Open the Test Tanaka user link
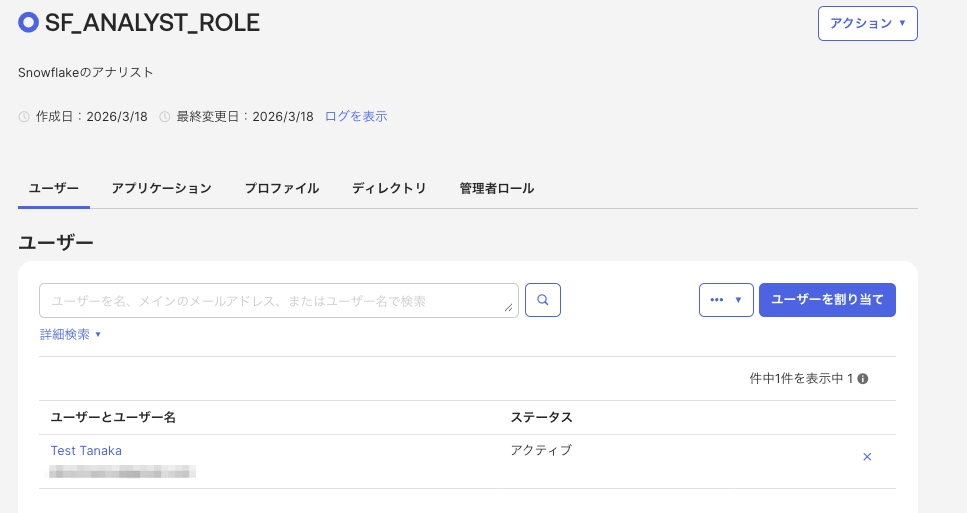 [86, 451]
